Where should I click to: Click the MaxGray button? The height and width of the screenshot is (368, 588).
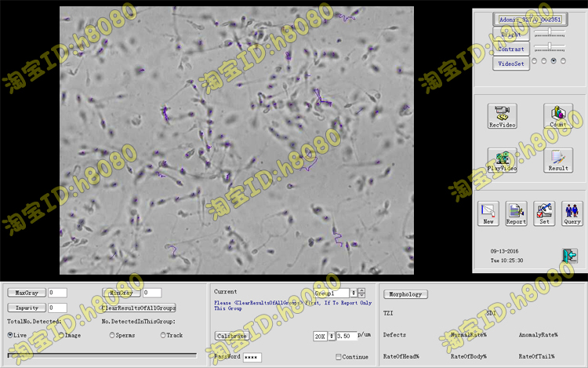click(27, 293)
